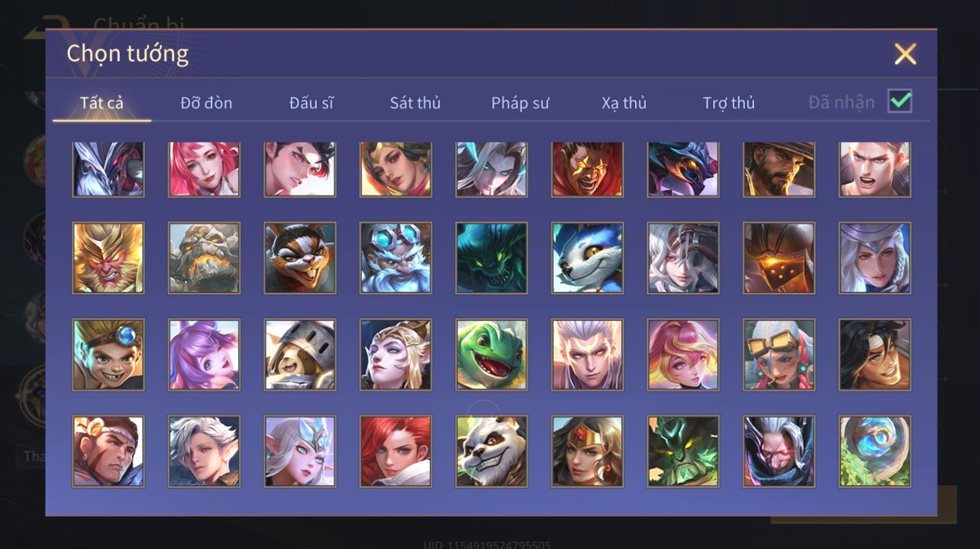Select the Wonder Woman tiara hero portrait

click(x=587, y=451)
